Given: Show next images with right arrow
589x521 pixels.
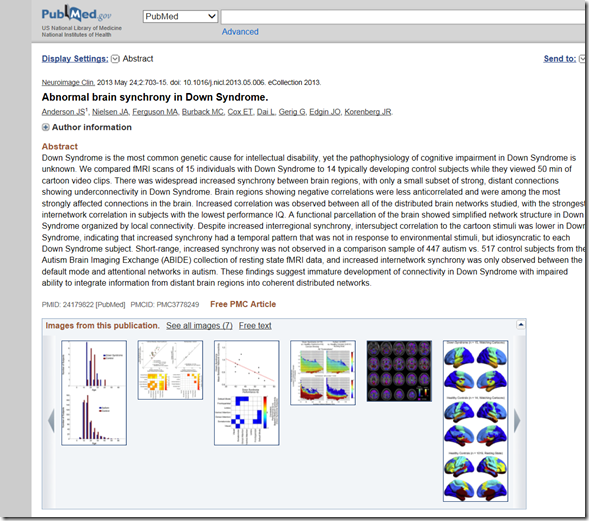Looking at the screenshot, I should [517, 421].
